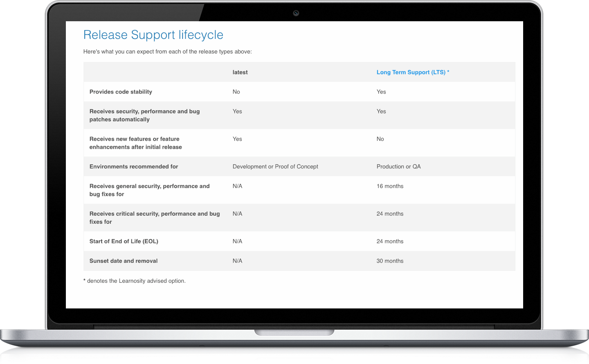
Task: Select LTS 'Yes' in automatic patches row
Action: coord(381,112)
